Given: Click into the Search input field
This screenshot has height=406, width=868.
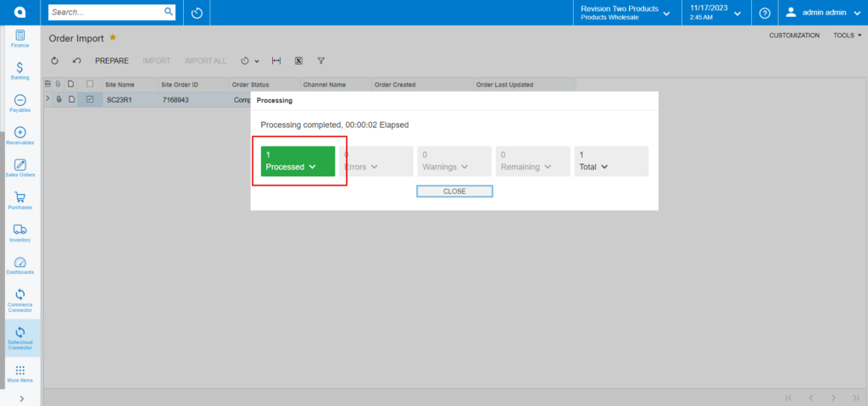Looking at the screenshot, I should [x=106, y=12].
